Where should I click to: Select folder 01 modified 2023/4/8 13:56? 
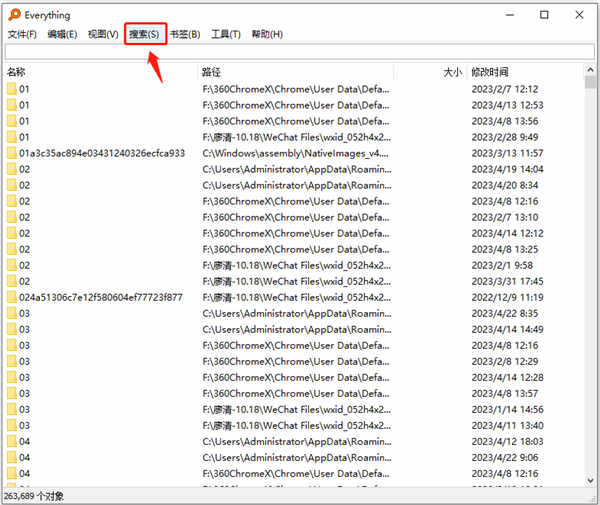click(x=18, y=121)
